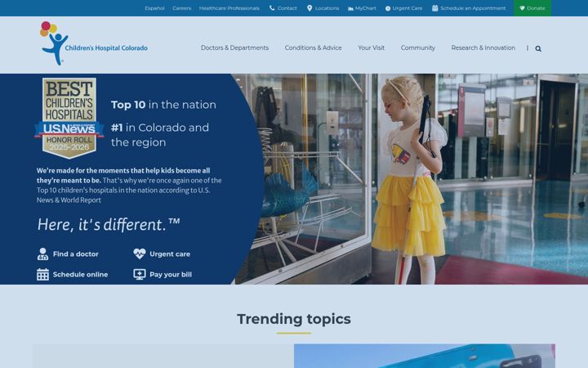Image resolution: width=588 pixels, height=368 pixels.
Task: Click the Urgent care heart icon
Action: point(140,254)
